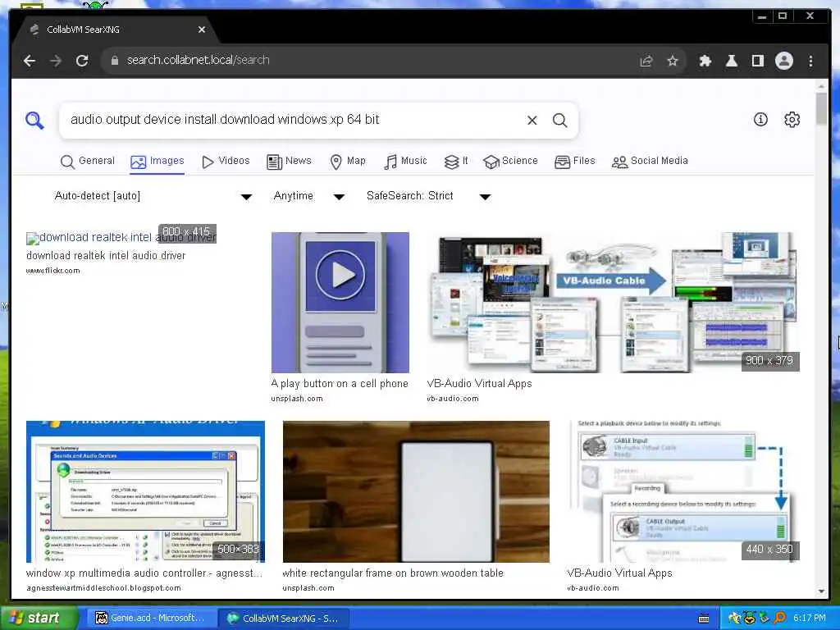The width and height of the screenshot is (840, 630).
Task: Open the VB-Audio Cable diagram image
Action: point(613,302)
